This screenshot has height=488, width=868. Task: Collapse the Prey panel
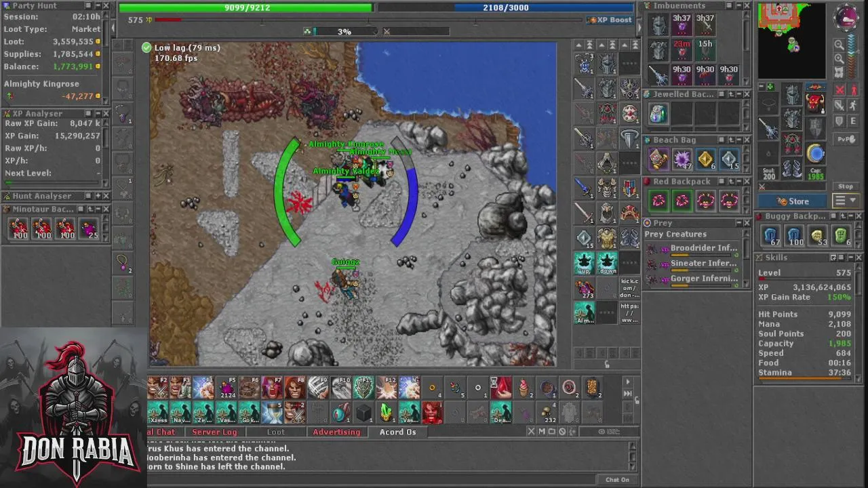click(738, 222)
